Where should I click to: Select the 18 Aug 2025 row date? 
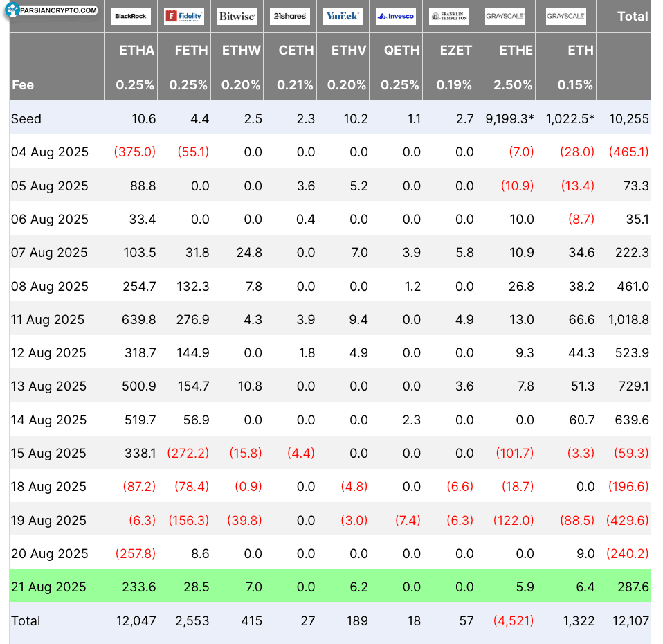point(48,487)
